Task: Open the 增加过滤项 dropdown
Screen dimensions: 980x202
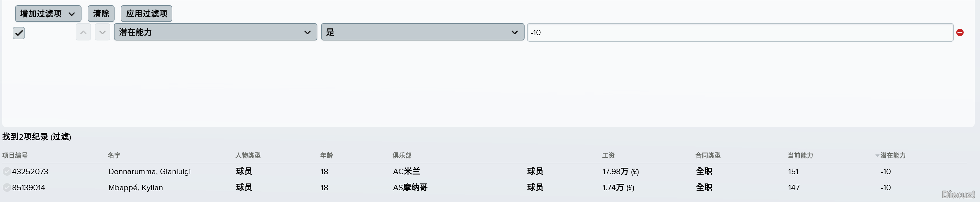Action: (48, 14)
